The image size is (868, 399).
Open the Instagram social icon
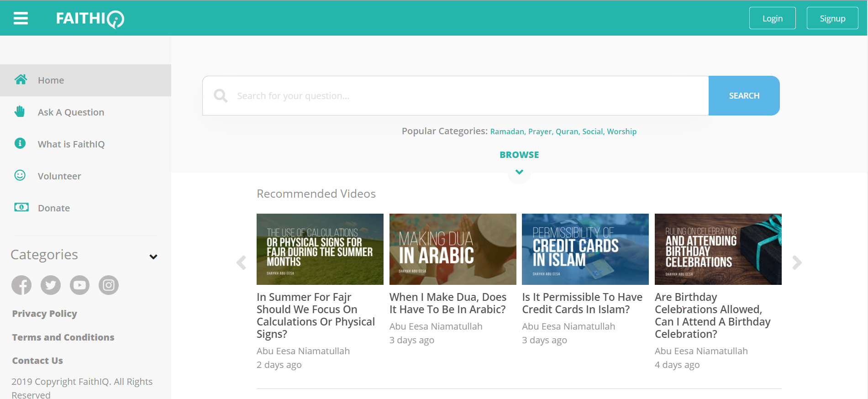109,285
